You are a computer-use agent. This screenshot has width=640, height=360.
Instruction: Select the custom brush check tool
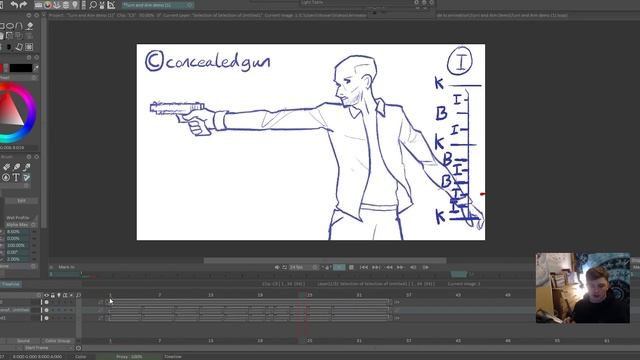(x=27, y=178)
